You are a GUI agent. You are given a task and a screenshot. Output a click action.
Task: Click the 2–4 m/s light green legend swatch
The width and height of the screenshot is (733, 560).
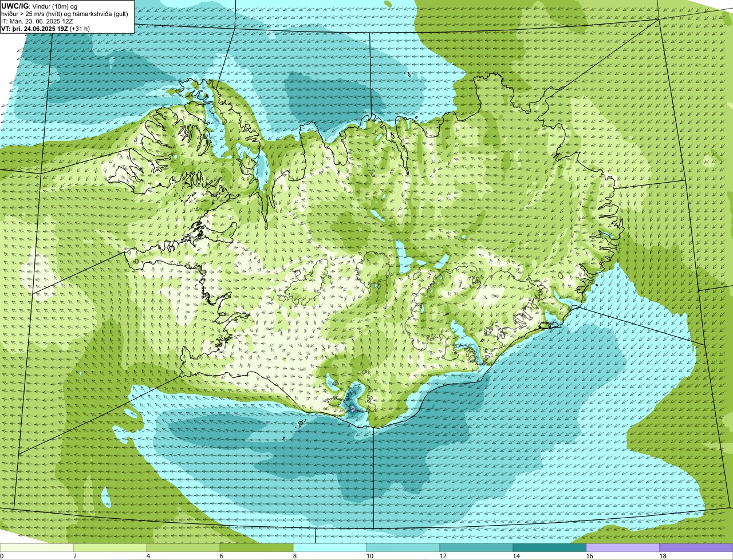(x=110, y=548)
